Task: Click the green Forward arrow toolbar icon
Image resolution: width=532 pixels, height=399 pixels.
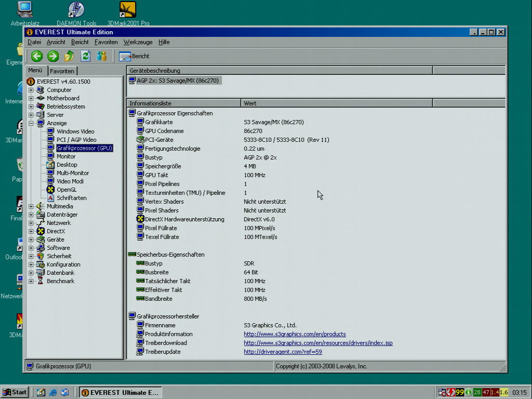Action: [53, 56]
